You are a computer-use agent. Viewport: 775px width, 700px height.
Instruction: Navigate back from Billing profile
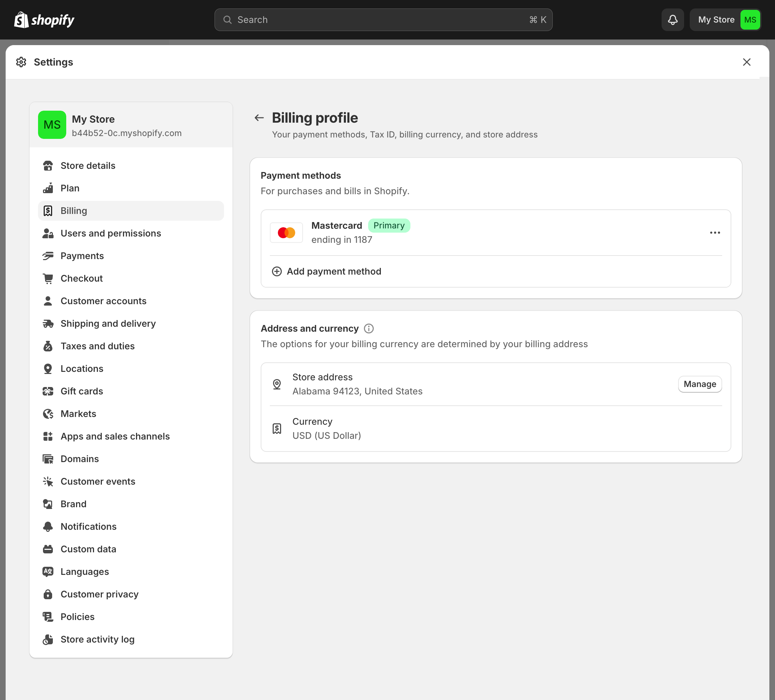tap(259, 118)
